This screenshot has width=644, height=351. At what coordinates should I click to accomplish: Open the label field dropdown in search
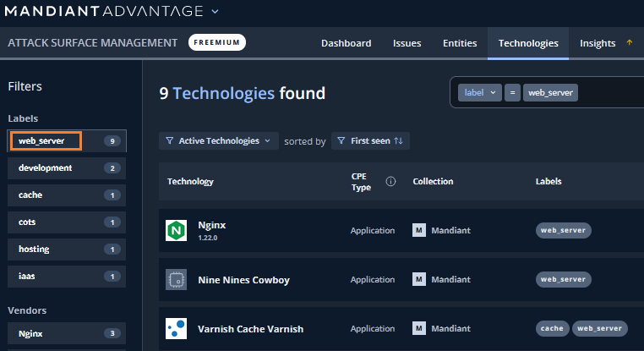(x=479, y=93)
